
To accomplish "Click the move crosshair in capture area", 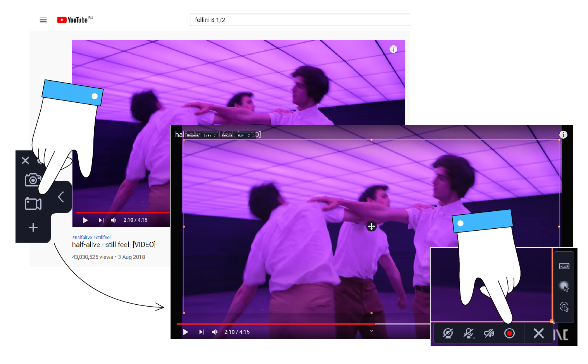I will point(371,226).
